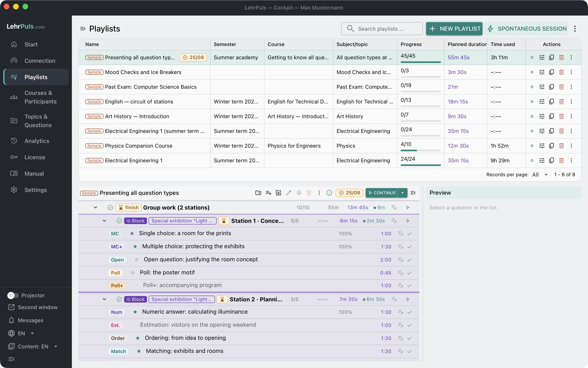The image size is (588, 368).
Task: Play the Mood Checks and Ice Breakers playlist
Action: pos(532,72)
